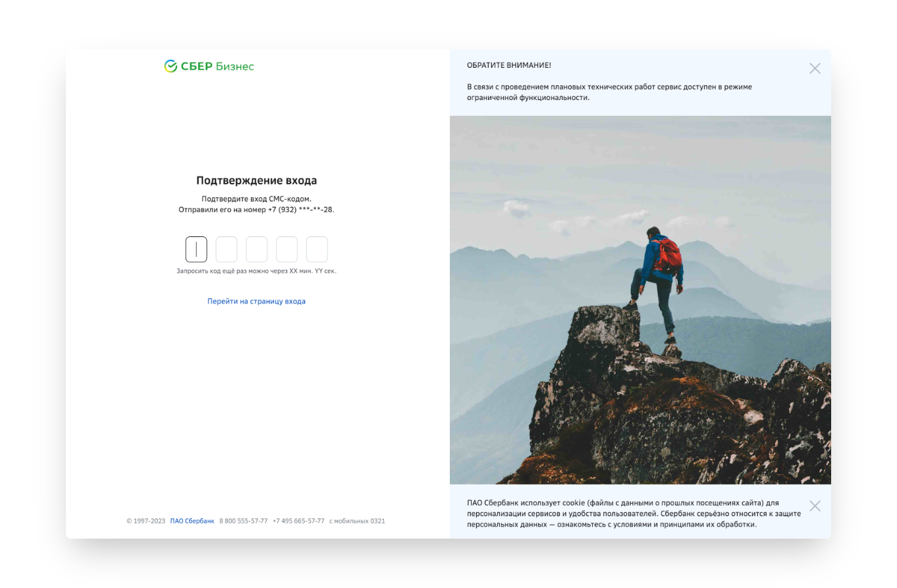This screenshot has height=588, width=897.
Task: Click the phone number 8 800 555-57-77
Action: click(244, 521)
